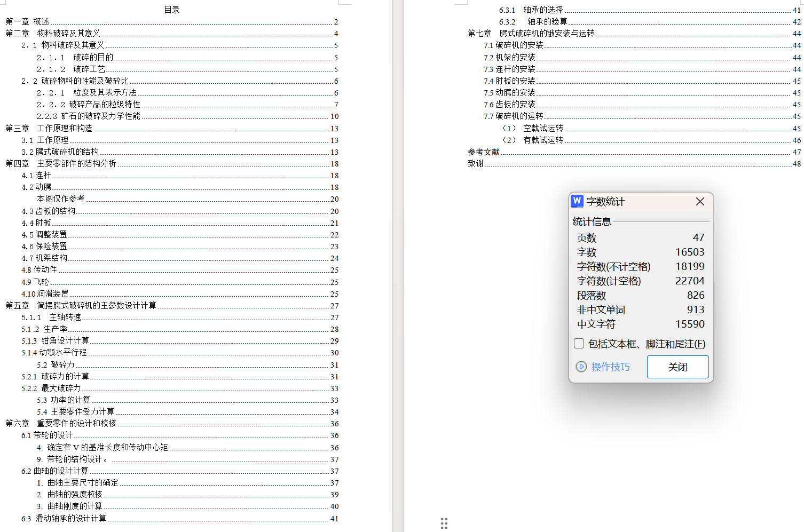Image resolution: width=804 pixels, height=532 pixels.
Task: Click the 字符数(计空格) value 22704
Action: click(690, 281)
